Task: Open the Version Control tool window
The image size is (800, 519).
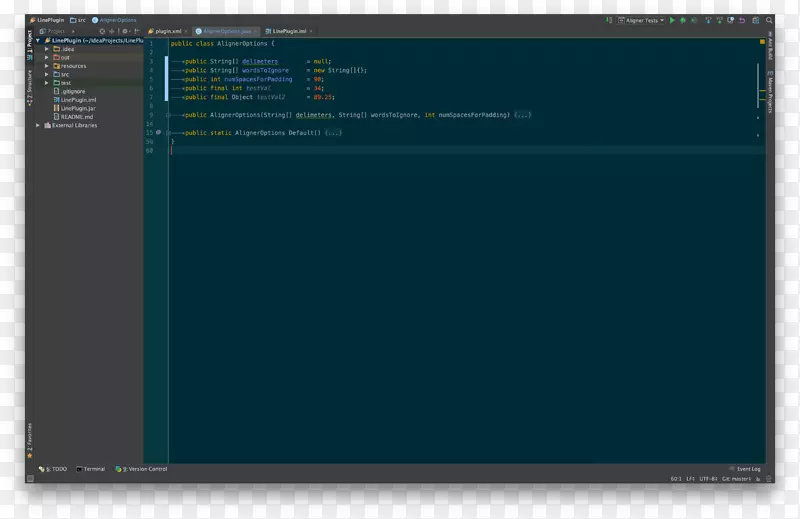Action: [x=143, y=468]
